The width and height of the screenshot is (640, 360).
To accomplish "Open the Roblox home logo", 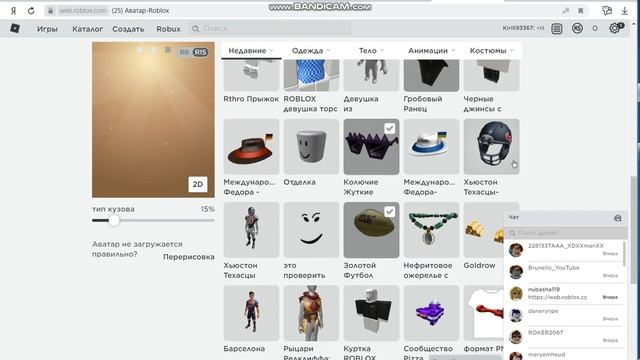I will click(x=15, y=28).
